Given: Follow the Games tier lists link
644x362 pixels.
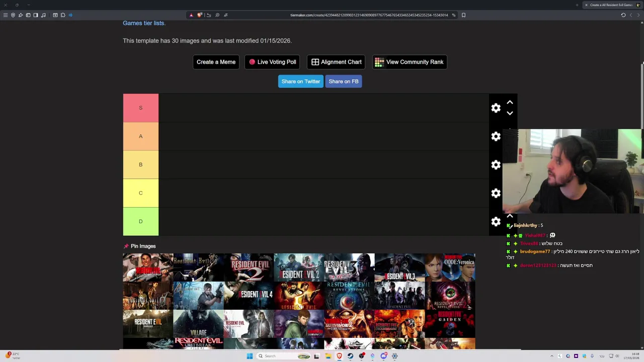Looking at the screenshot, I should pyautogui.click(x=144, y=23).
